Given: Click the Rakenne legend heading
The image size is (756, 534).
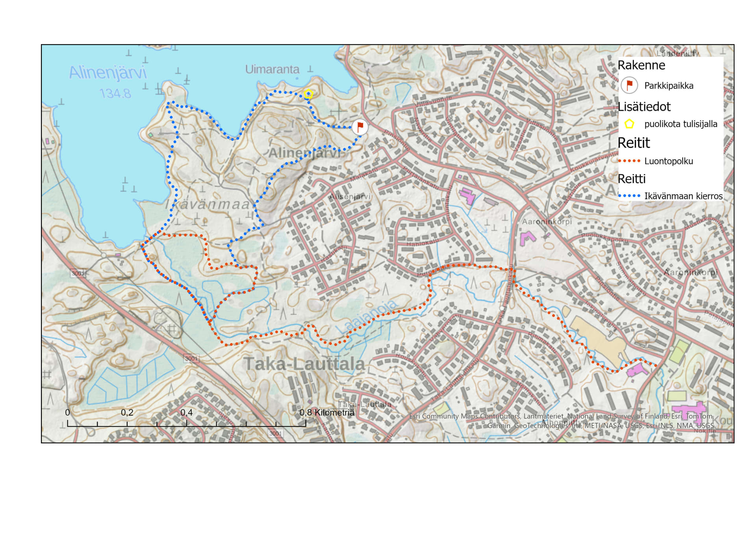Looking at the screenshot, I should (641, 65).
